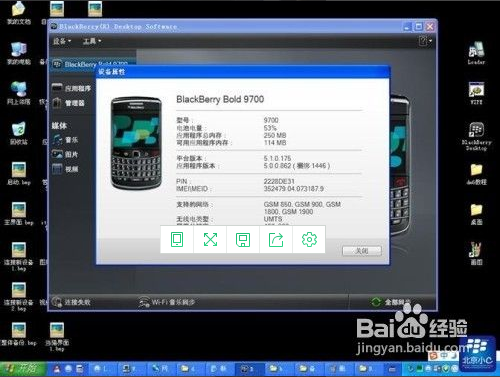
Task: Click the 连接失败 status item
Action: click(71, 302)
